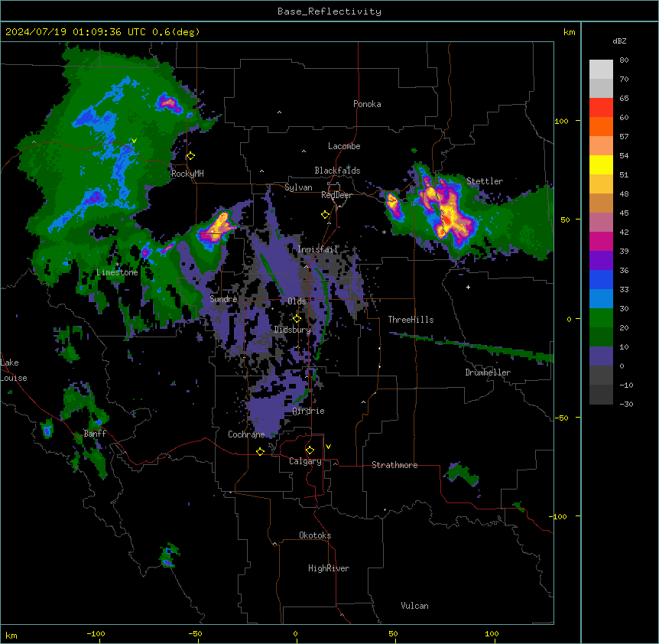Select the bright yellow 54 dBZ legend swatch
659x644 pixels.
(x=601, y=164)
